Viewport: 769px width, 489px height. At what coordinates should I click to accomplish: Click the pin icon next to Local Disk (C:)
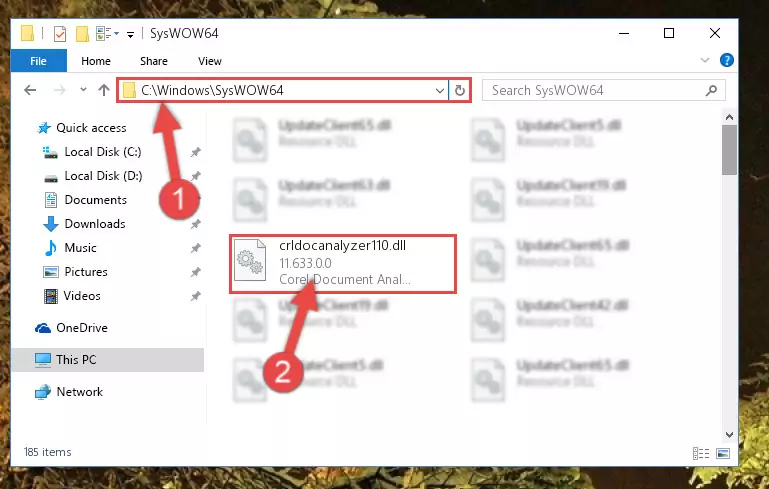(195, 152)
